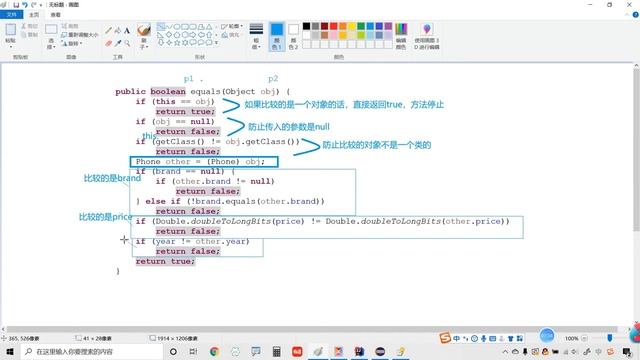Click the Redo arrow in title bar
Viewport: 640px width, 360px height.
coord(33,4)
